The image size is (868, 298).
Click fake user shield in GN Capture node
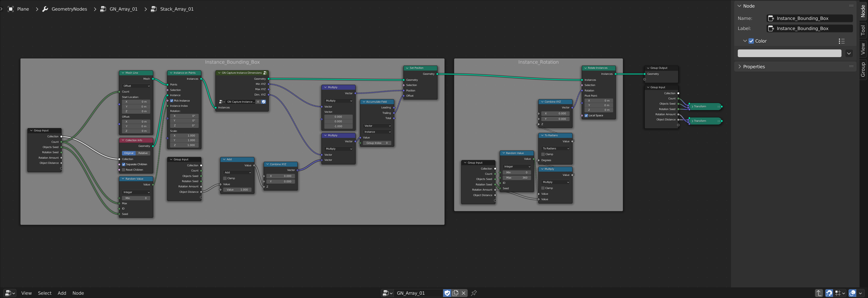point(263,102)
